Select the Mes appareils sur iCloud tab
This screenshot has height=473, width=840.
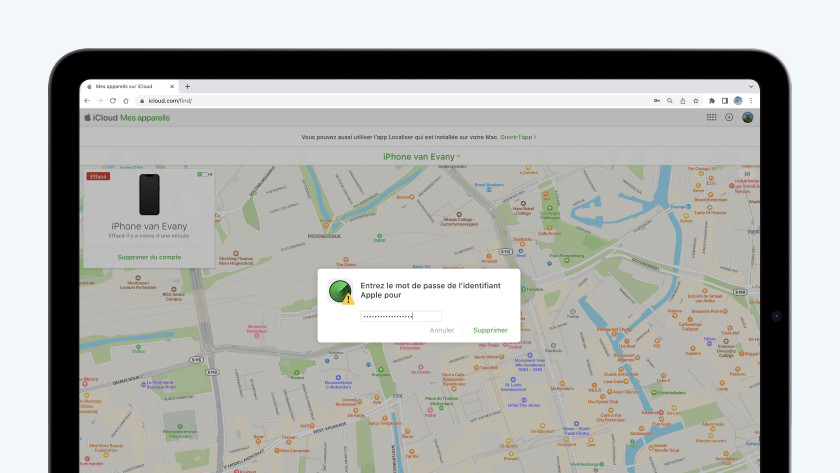(x=130, y=86)
